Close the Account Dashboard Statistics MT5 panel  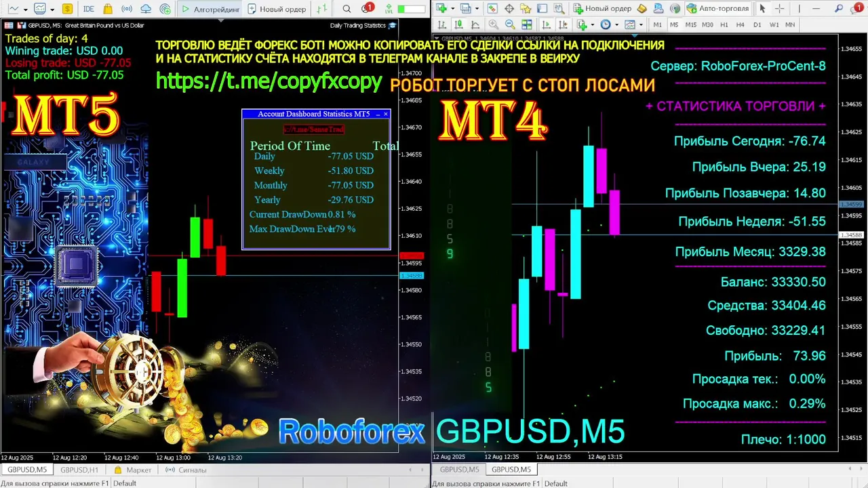[x=386, y=114]
